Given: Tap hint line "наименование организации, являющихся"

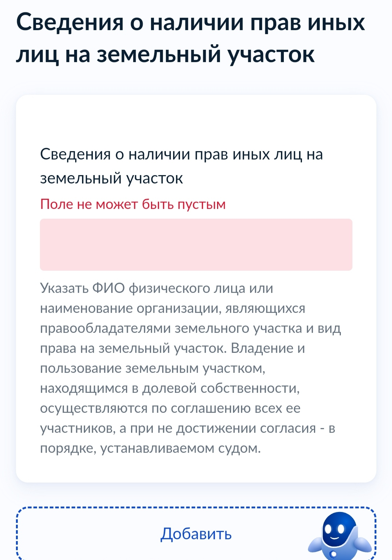Looking at the screenshot, I should pyautogui.click(x=173, y=308).
